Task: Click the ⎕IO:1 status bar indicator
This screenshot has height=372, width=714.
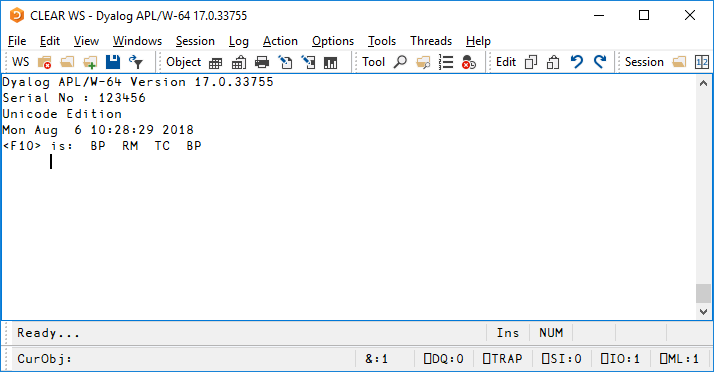Action: coord(620,359)
